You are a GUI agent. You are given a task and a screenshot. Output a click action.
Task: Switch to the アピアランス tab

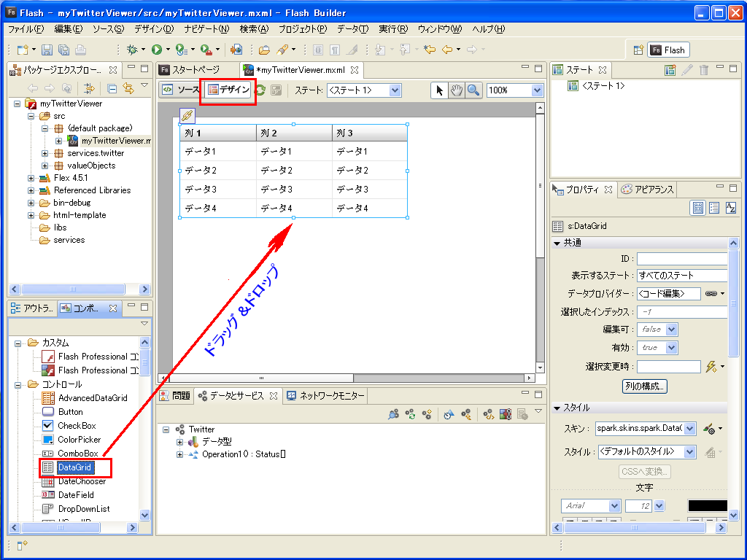648,190
